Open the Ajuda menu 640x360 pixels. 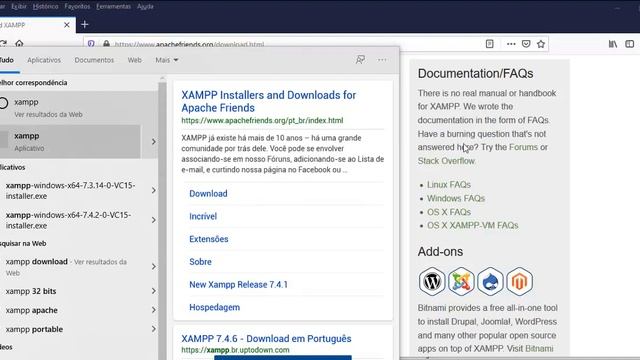(x=145, y=7)
